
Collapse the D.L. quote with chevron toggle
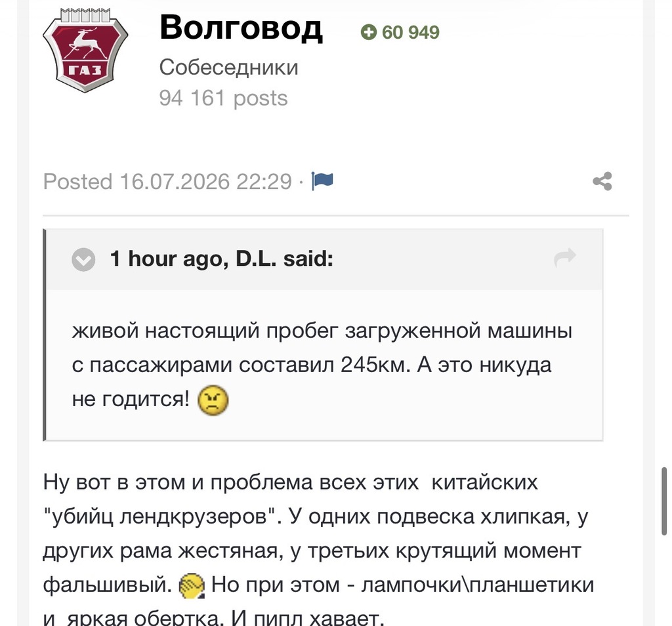[x=83, y=259]
